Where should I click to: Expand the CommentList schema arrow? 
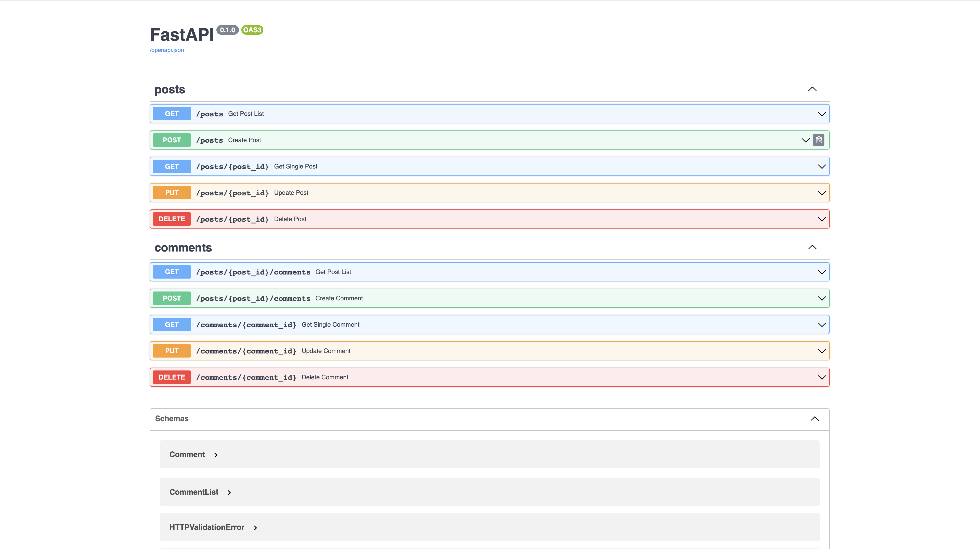click(x=229, y=493)
